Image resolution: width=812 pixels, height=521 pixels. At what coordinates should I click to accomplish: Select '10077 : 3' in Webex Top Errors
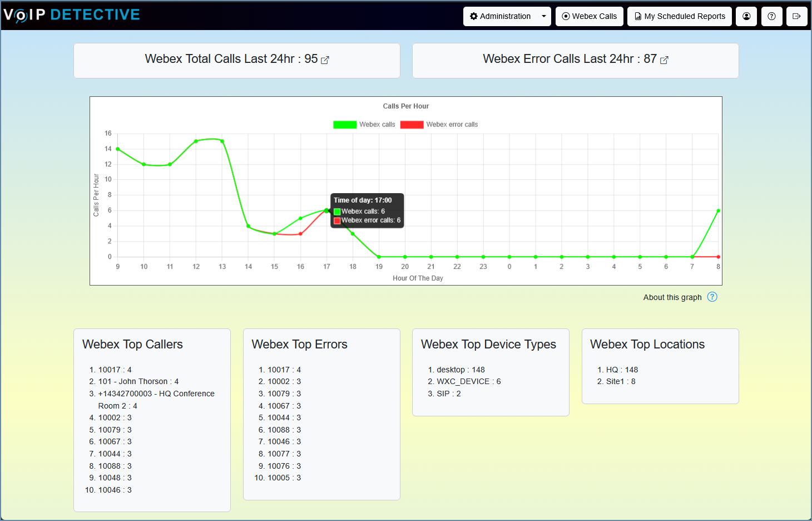coord(284,454)
